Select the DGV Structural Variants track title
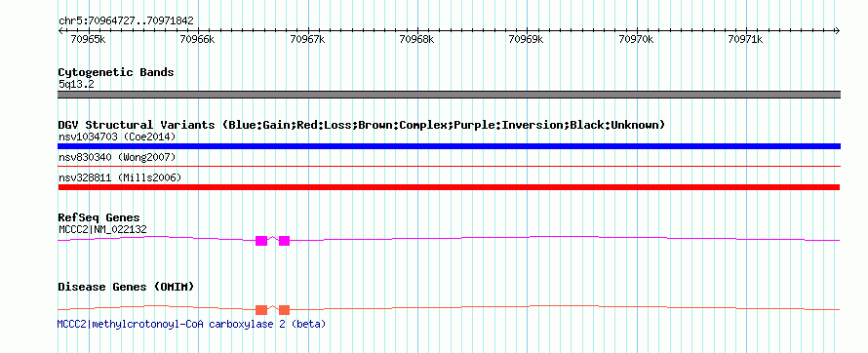This screenshot has width=868, height=353. [362, 125]
